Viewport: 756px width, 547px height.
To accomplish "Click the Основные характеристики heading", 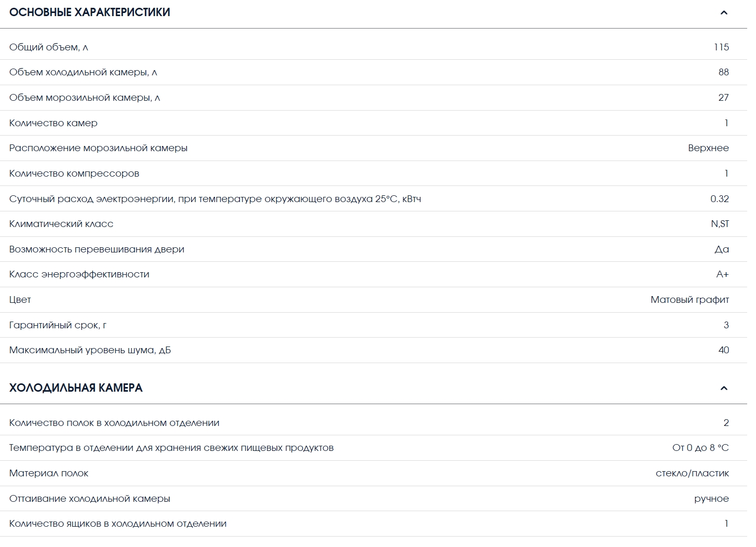I will pyautogui.click(x=90, y=12).
